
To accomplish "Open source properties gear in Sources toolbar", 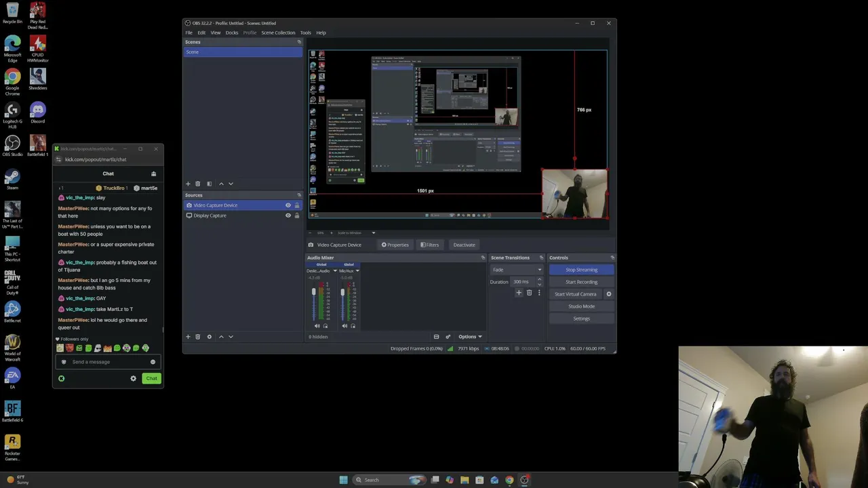I will 209,337.
